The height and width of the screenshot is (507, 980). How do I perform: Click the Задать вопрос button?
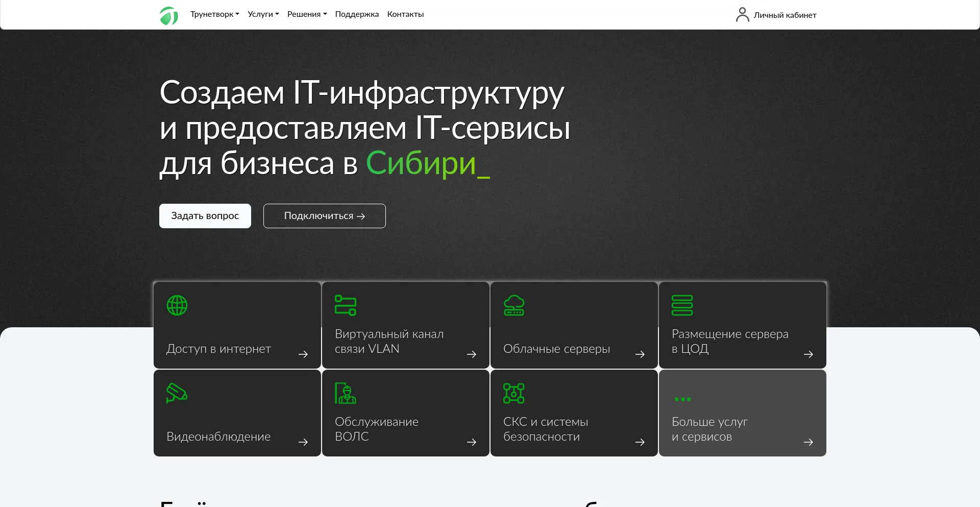pyautogui.click(x=205, y=216)
